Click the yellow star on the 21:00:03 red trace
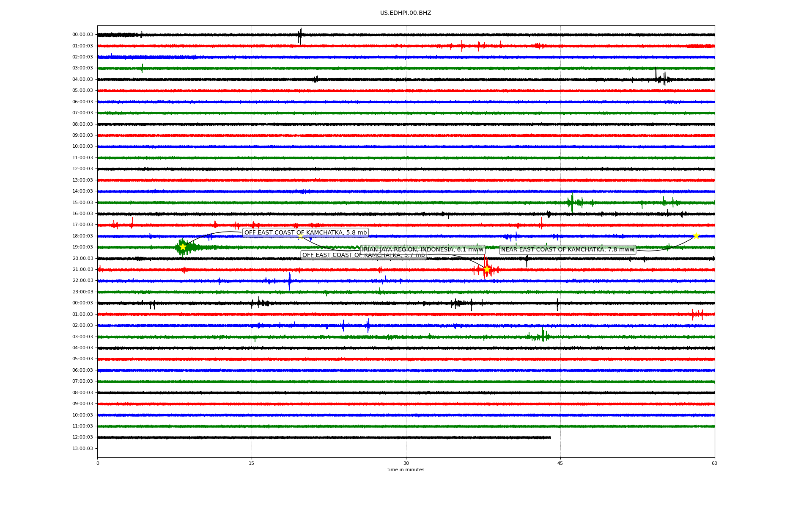The height and width of the screenshot is (508, 812). click(487, 269)
